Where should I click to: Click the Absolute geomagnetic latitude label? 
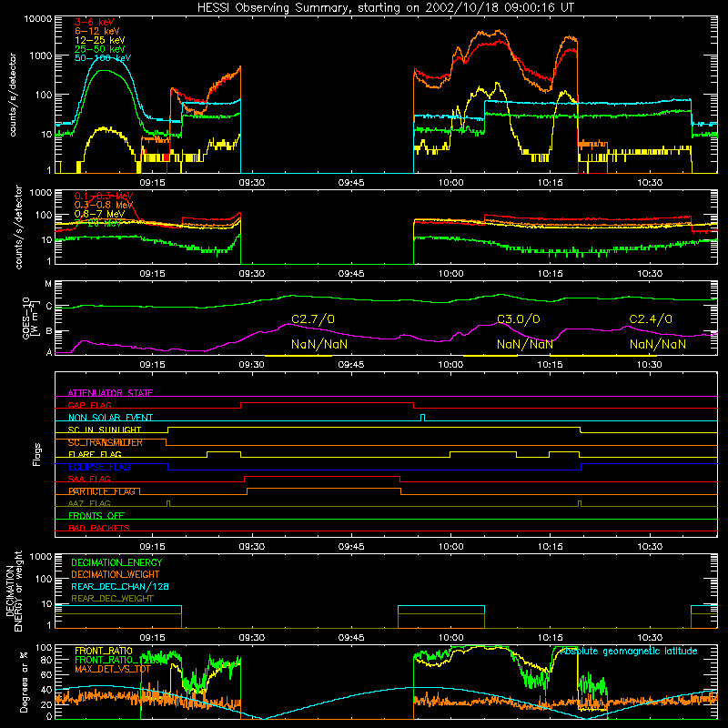[x=629, y=651]
